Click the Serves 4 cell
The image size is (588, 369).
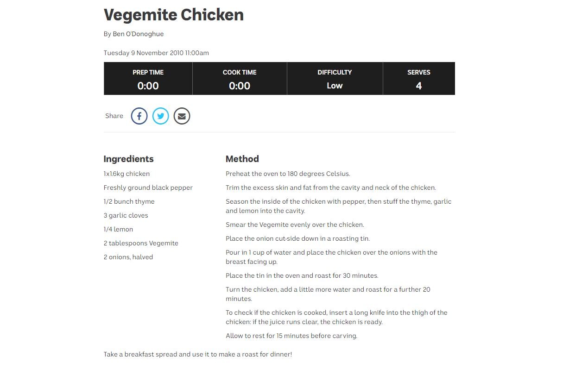419,79
